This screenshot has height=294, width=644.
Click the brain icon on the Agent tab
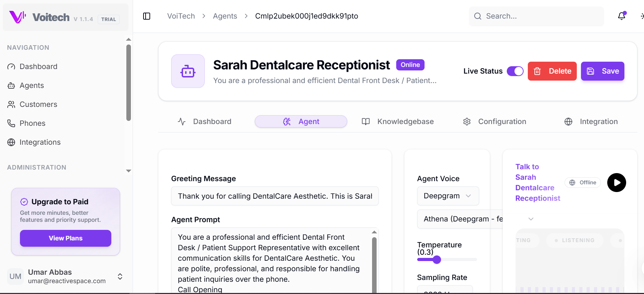pos(287,122)
